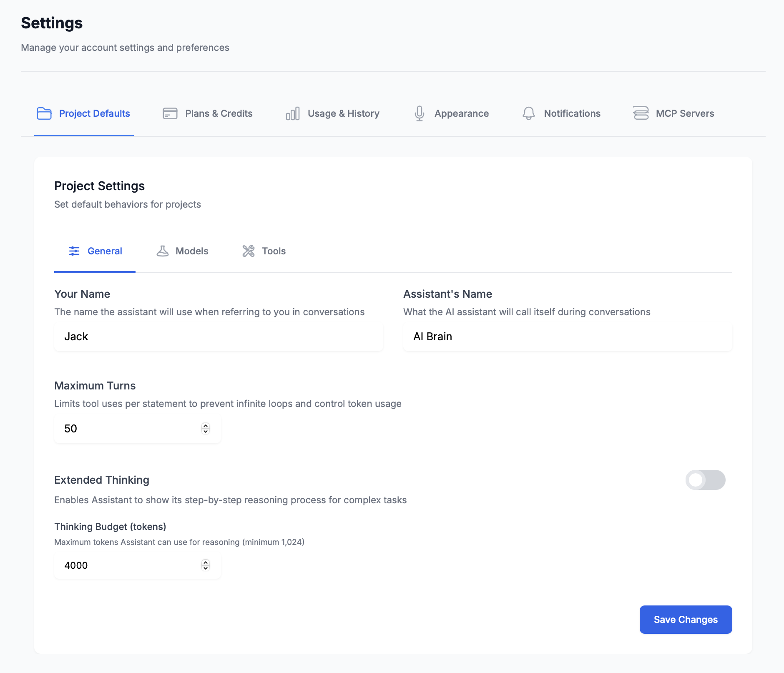The width and height of the screenshot is (784, 673).
Task: Enable the Extended Thinking toggle
Action: [x=705, y=480]
